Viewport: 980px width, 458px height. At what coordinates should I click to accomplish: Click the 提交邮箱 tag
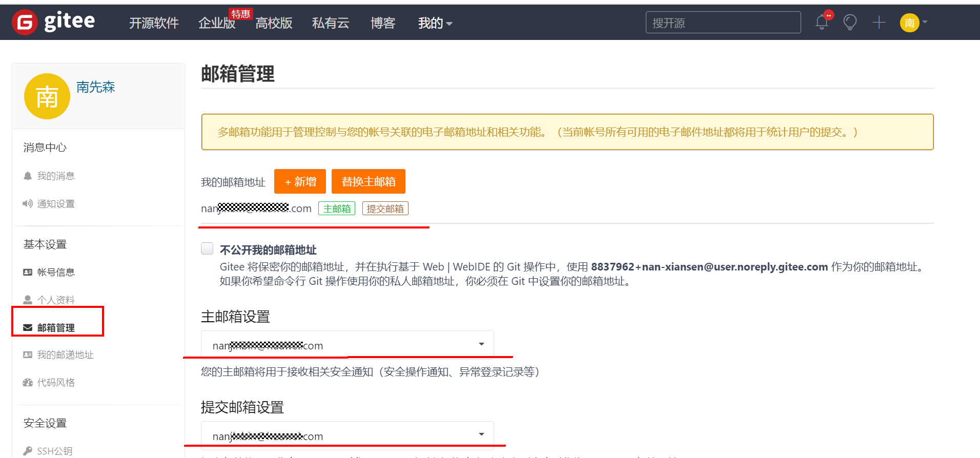pyautogui.click(x=385, y=209)
